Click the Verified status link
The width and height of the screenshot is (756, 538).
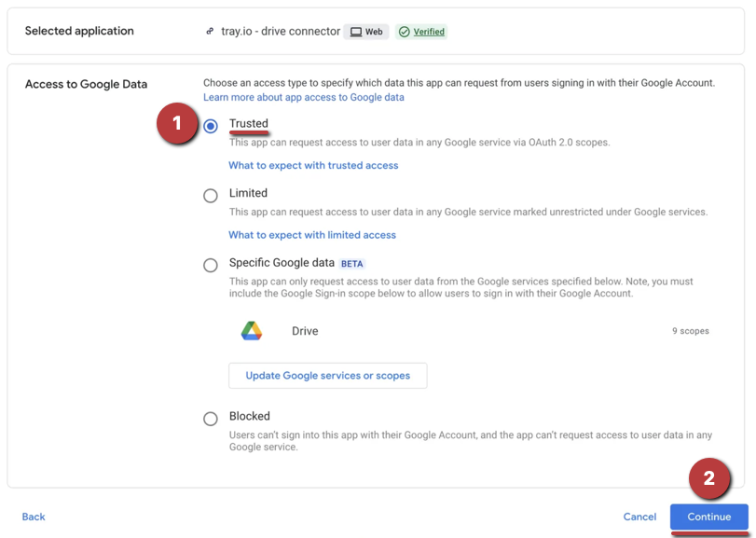pyautogui.click(x=427, y=31)
